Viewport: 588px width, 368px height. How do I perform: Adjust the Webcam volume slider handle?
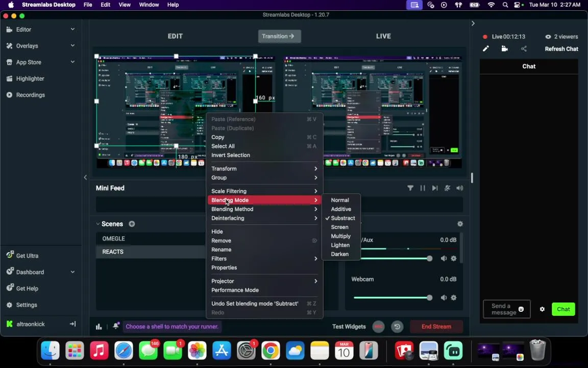[429, 297]
